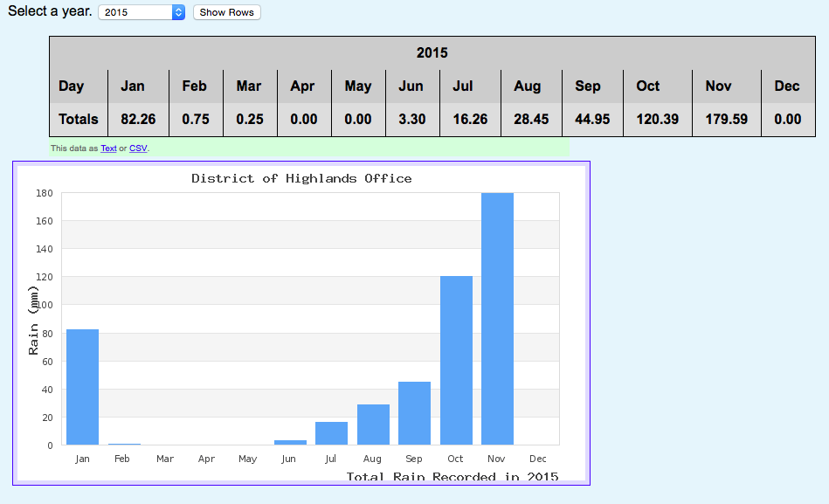The height and width of the screenshot is (504, 829).
Task: Click the November bar in the chart
Action: [497, 319]
